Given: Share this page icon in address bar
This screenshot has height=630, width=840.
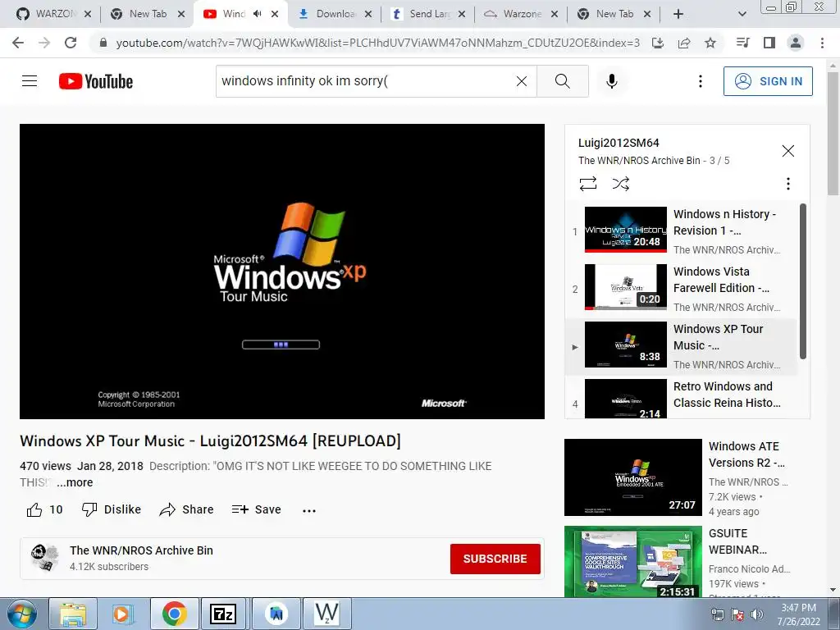Looking at the screenshot, I should 684,43.
